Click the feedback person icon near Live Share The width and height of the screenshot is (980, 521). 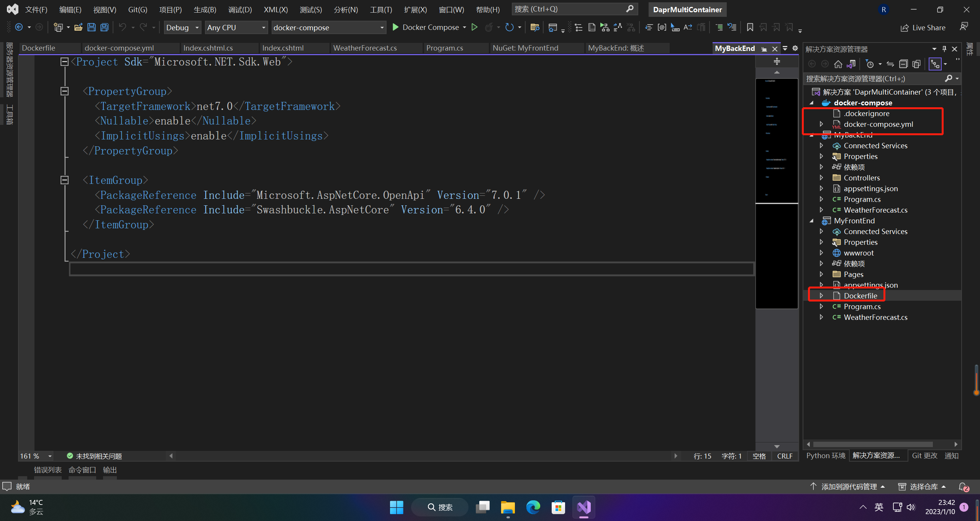tap(964, 27)
